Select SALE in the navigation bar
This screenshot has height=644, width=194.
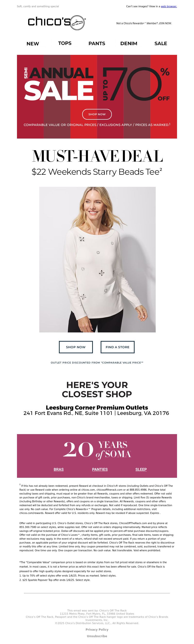161,43
